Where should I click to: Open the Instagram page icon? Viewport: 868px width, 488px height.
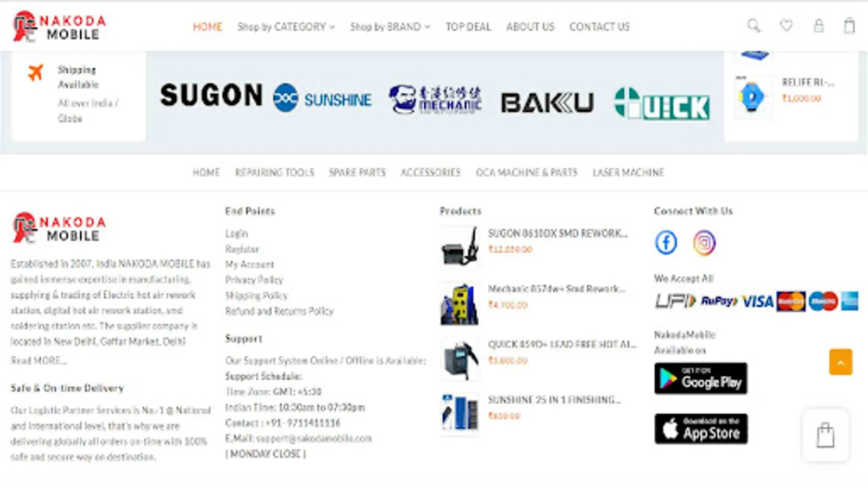pyautogui.click(x=704, y=242)
